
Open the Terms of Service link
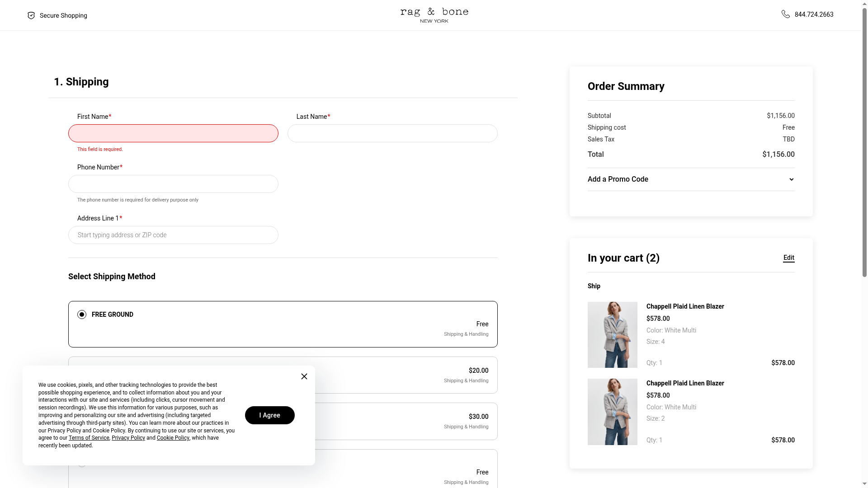(89, 438)
